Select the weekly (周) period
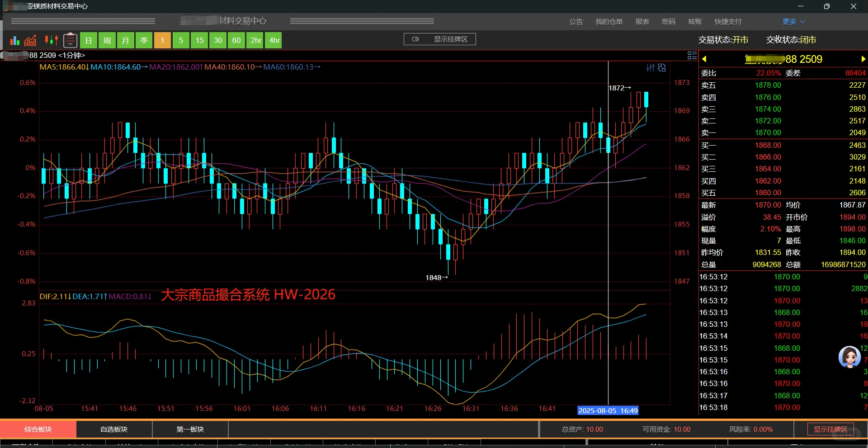Image resolution: width=868 pixels, height=448 pixels. pos(107,40)
